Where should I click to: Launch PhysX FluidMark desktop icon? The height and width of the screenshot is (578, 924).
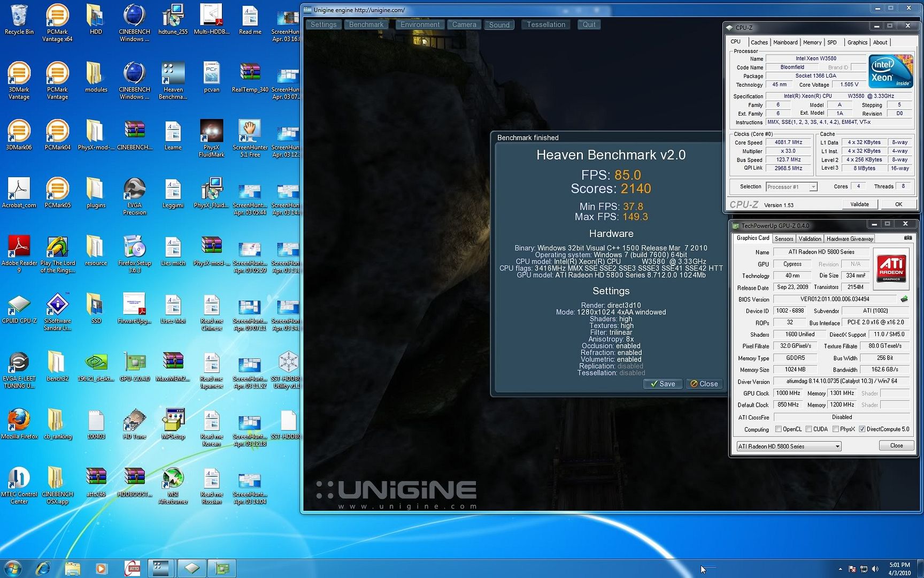tap(211, 139)
